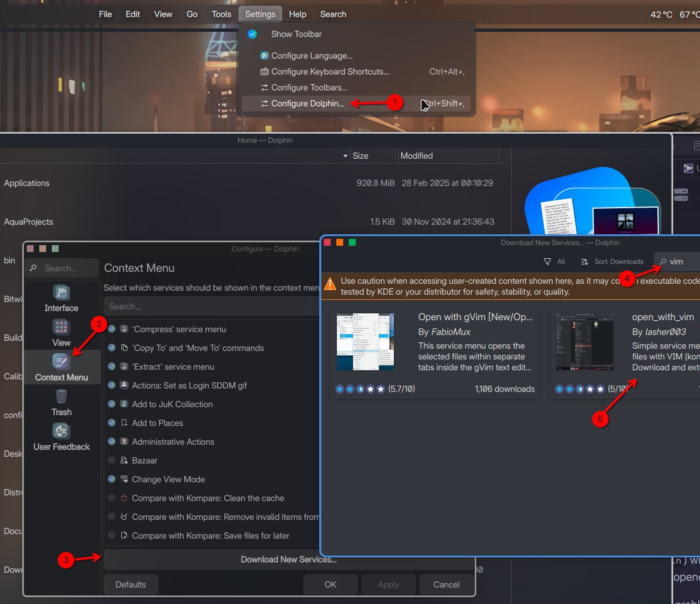Click the Modified column header
This screenshot has height=604, width=700.
pos(448,156)
